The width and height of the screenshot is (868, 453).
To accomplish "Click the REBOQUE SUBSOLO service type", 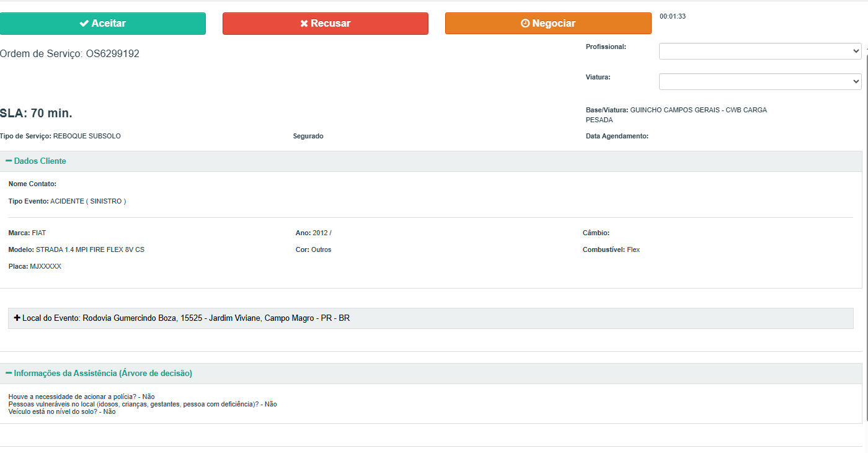I will tap(87, 137).
